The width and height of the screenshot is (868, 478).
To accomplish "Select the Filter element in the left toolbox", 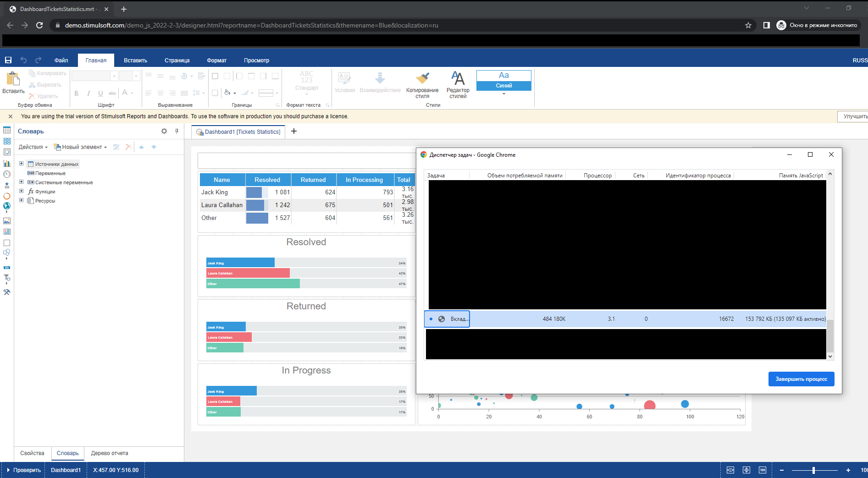I will tap(7, 278).
